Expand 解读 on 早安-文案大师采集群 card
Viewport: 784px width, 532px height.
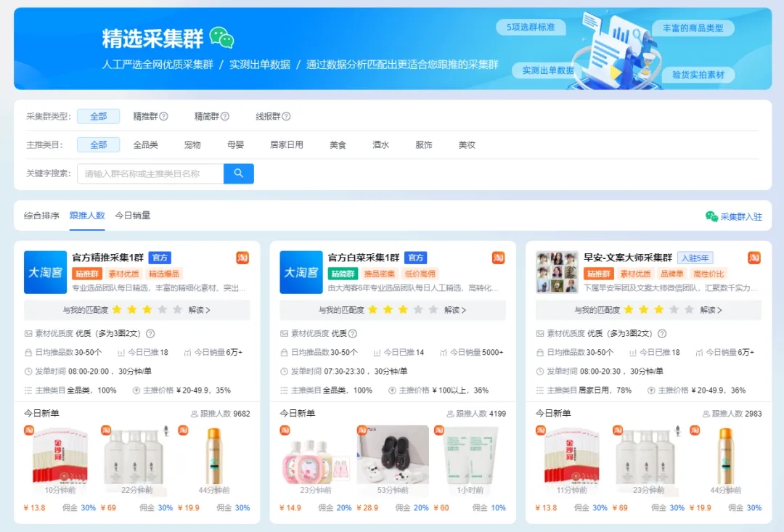click(x=711, y=310)
